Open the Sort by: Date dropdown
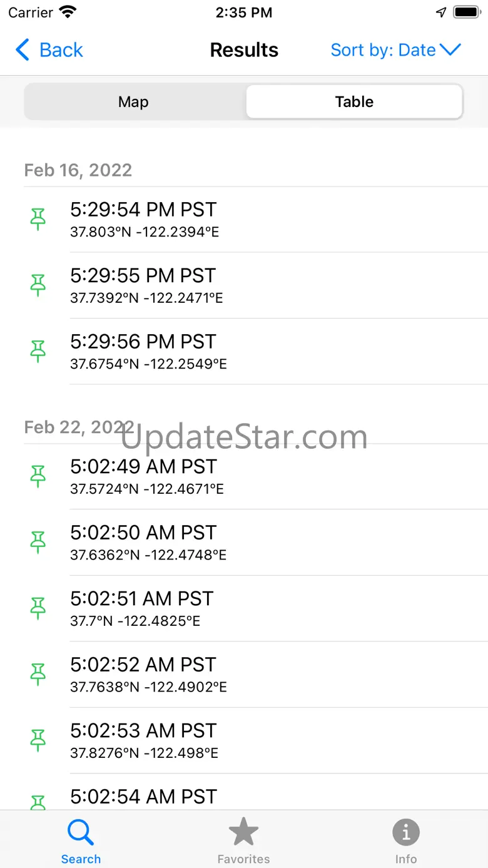Screen dimensions: 488x868 (395, 50)
